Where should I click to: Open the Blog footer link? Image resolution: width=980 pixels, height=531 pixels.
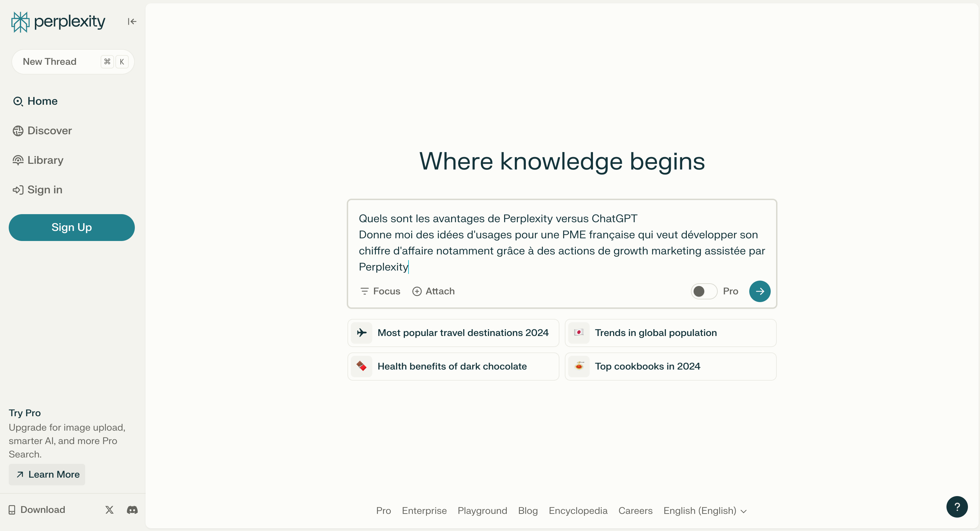(528, 511)
